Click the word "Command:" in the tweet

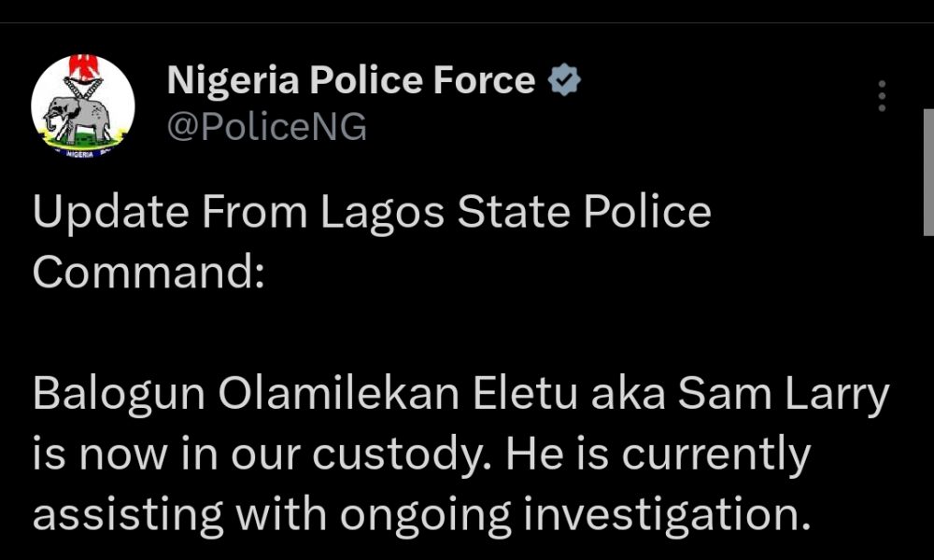tap(149, 270)
